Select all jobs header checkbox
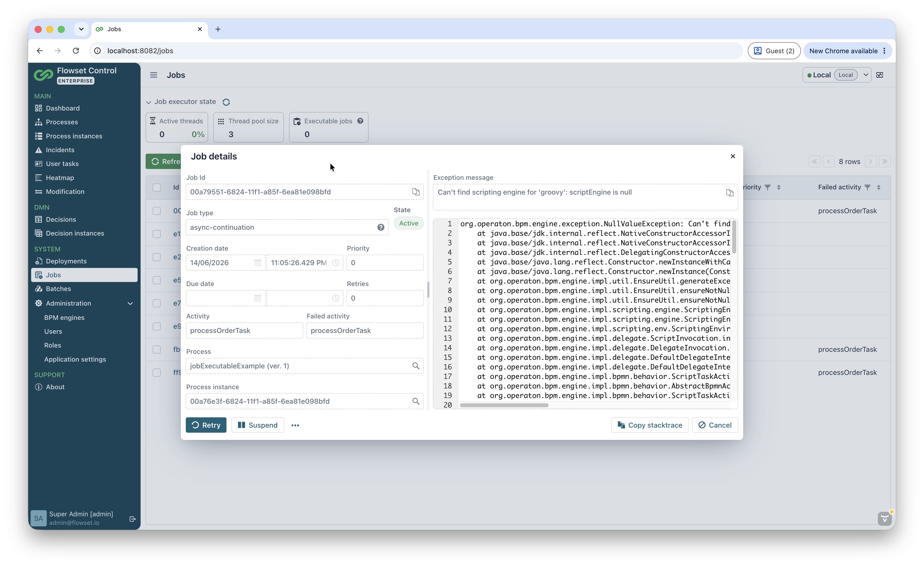 click(x=157, y=188)
